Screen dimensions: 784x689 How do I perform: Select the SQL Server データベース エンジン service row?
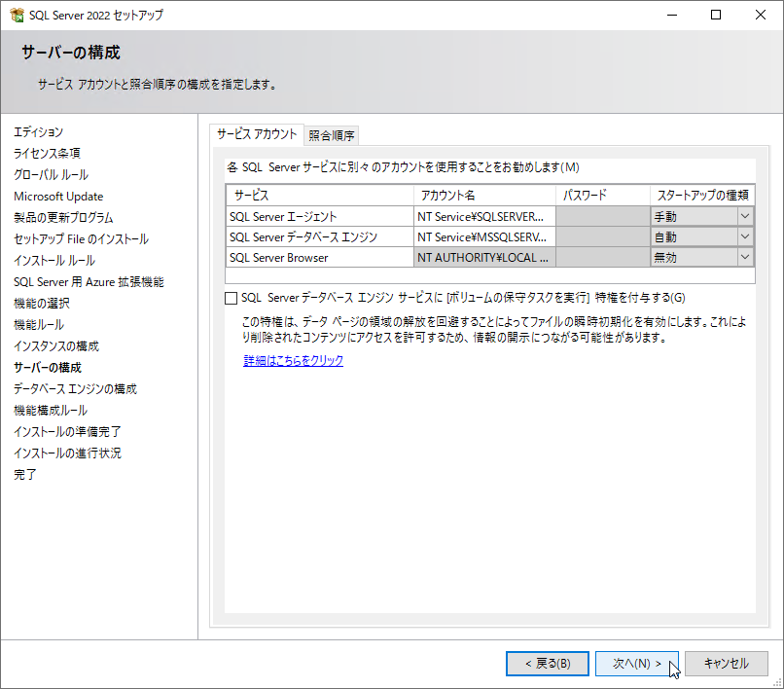tap(319, 237)
